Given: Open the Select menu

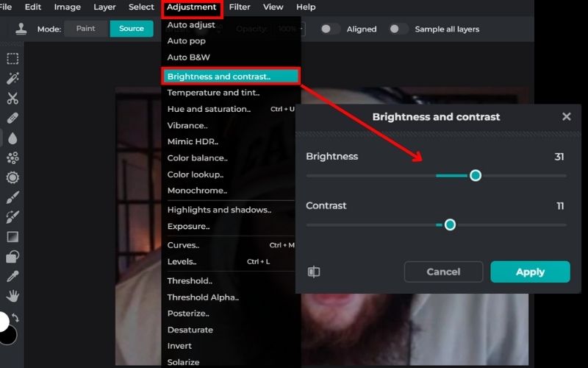Looking at the screenshot, I should coord(141,7).
